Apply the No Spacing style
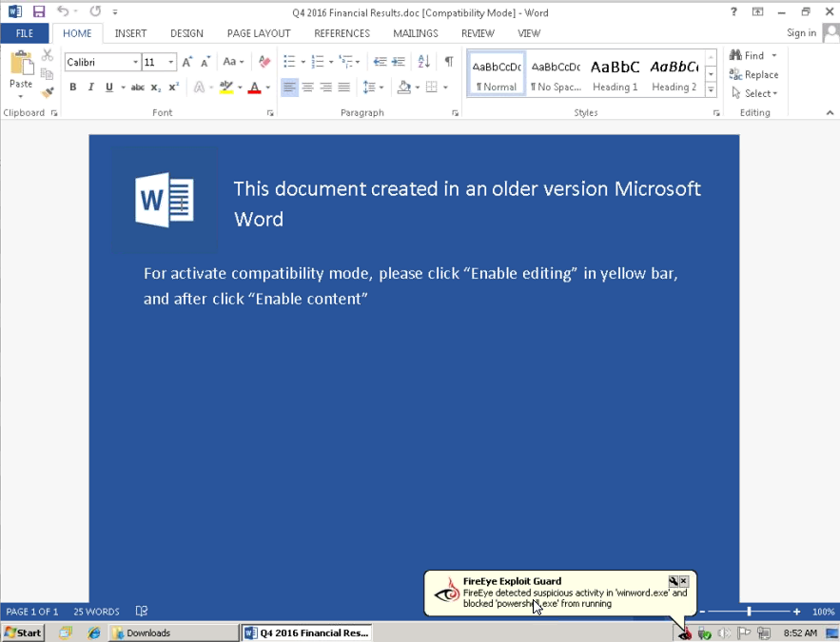 click(556, 75)
